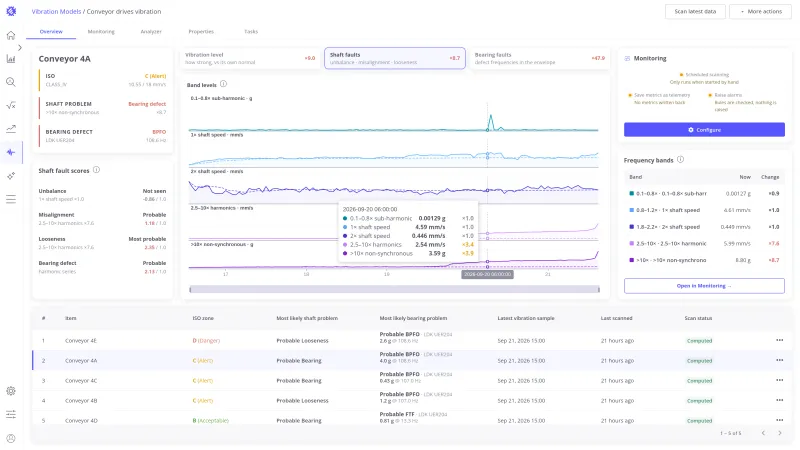Viewport: 800px width, 450px height.
Task: Open row actions for Conveyor 4D
Action: point(779,420)
